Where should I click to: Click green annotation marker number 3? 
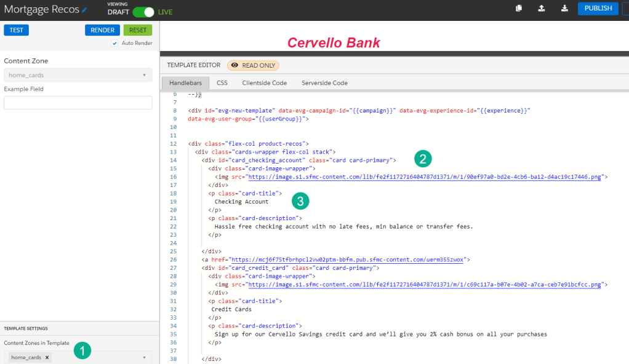coord(299,200)
